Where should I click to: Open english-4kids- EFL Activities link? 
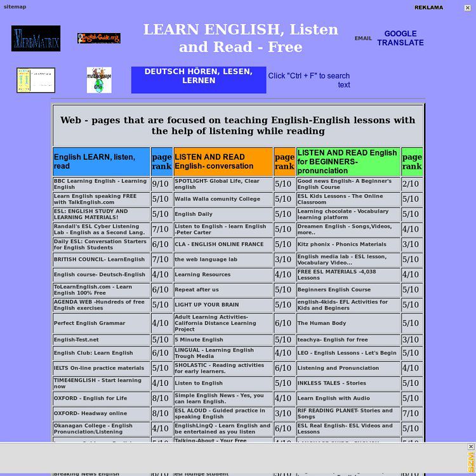point(343,305)
